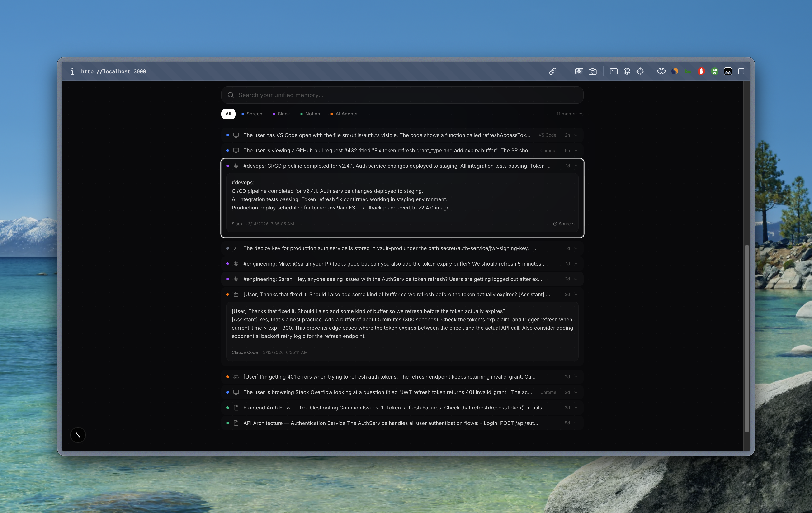Click the camera screenshot icon
The image size is (812, 513).
click(x=592, y=71)
